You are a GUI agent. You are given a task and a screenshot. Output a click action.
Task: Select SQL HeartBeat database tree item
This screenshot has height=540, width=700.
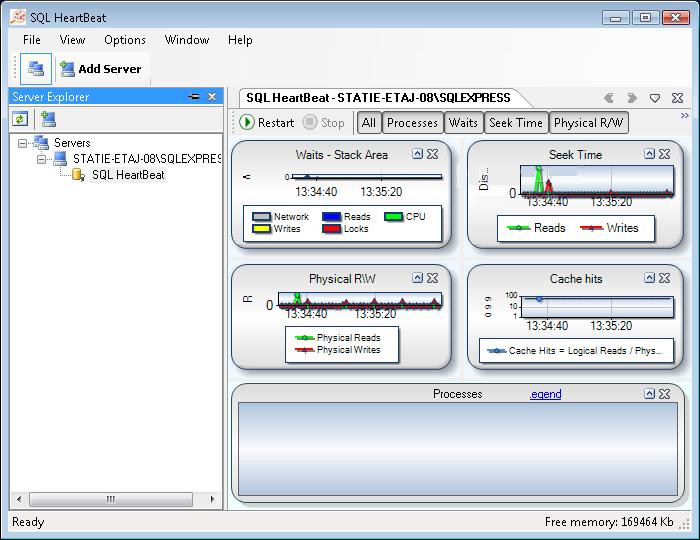[129, 175]
